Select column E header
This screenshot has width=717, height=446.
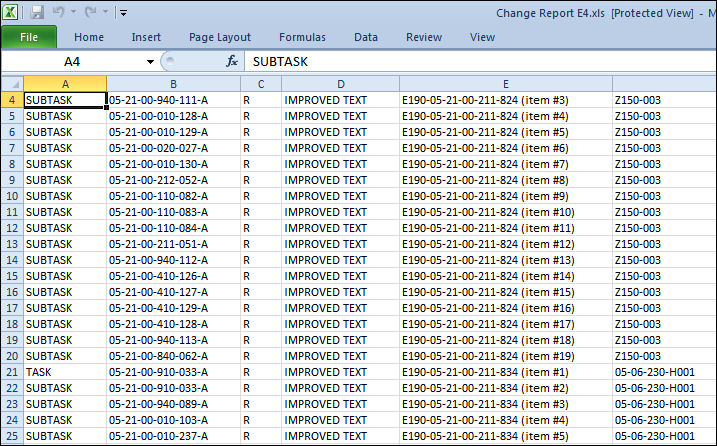click(506, 84)
